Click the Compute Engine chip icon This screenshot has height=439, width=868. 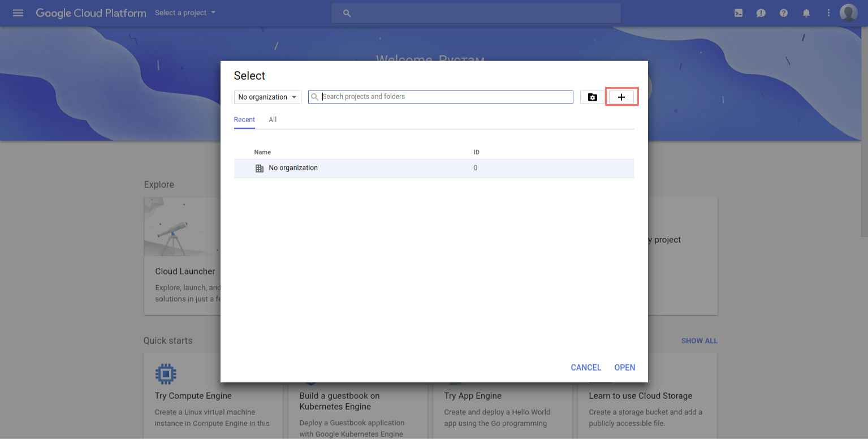(x=166, y=374)
